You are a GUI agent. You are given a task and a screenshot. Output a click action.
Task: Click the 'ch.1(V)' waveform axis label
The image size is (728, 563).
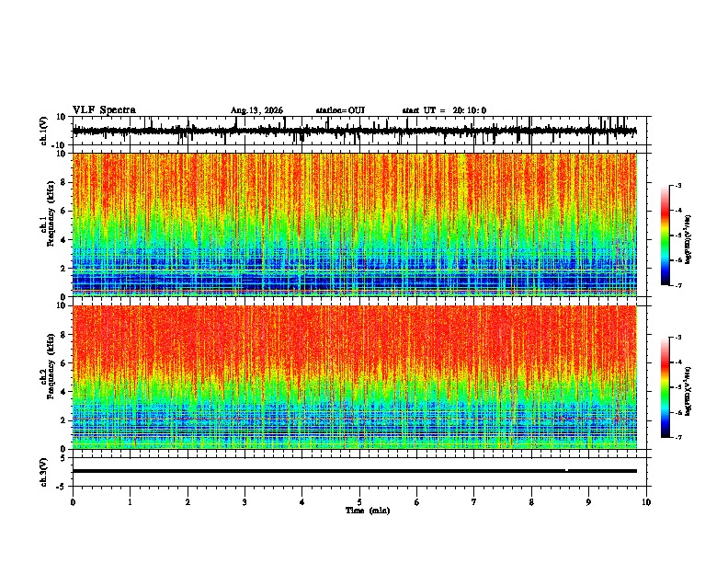[x=44, y=131]
